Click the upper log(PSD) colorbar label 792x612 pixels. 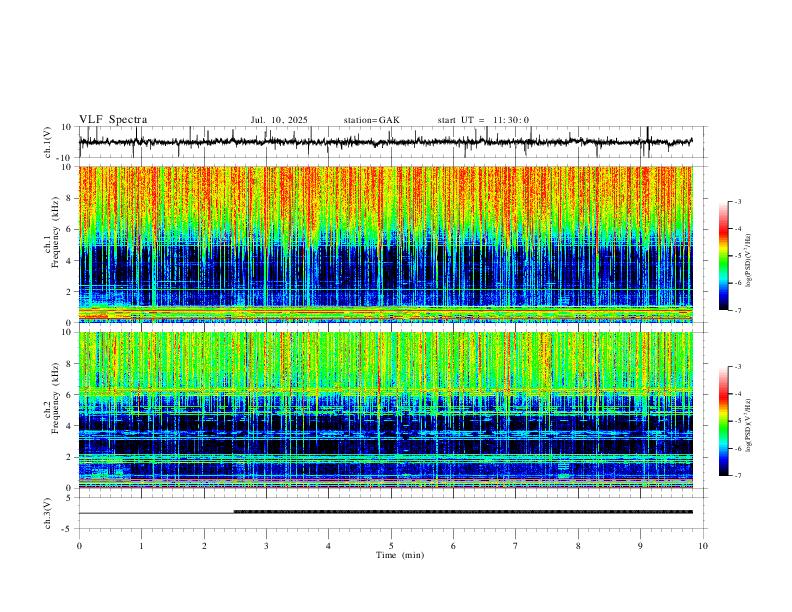click(x=749, y=260)
